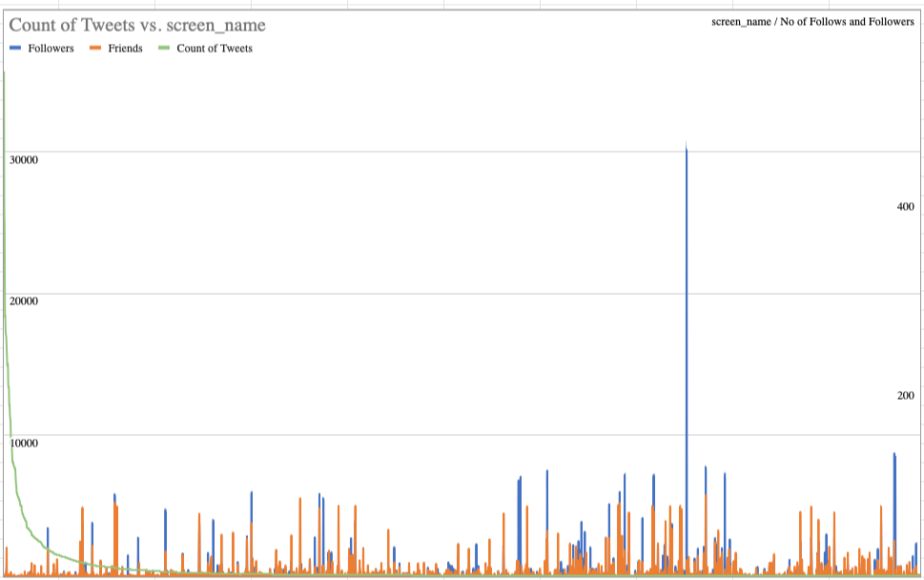Click the 10000 left axis label
The image size is (924, 580).
click(x=22, y=443)
